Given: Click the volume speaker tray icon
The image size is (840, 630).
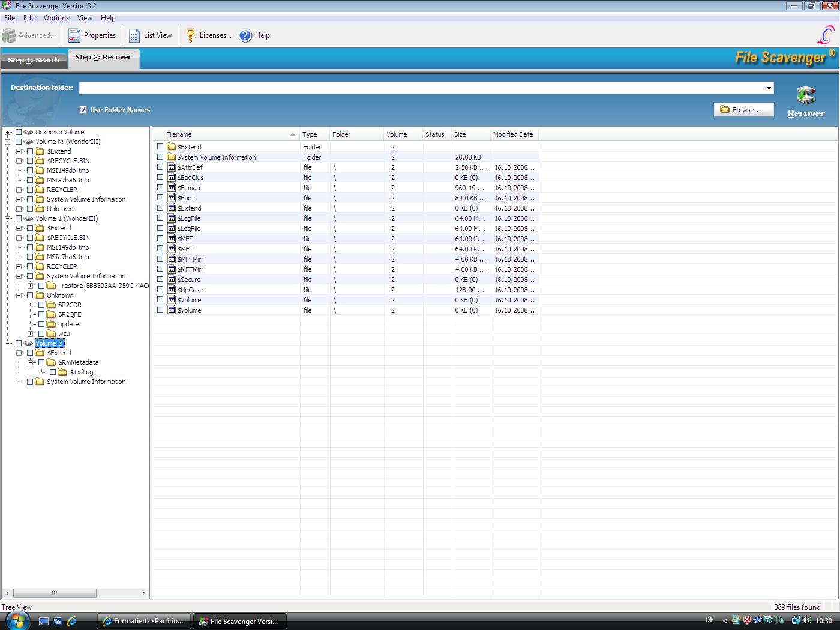Looking at the screenshot, I should coord(808,620).
